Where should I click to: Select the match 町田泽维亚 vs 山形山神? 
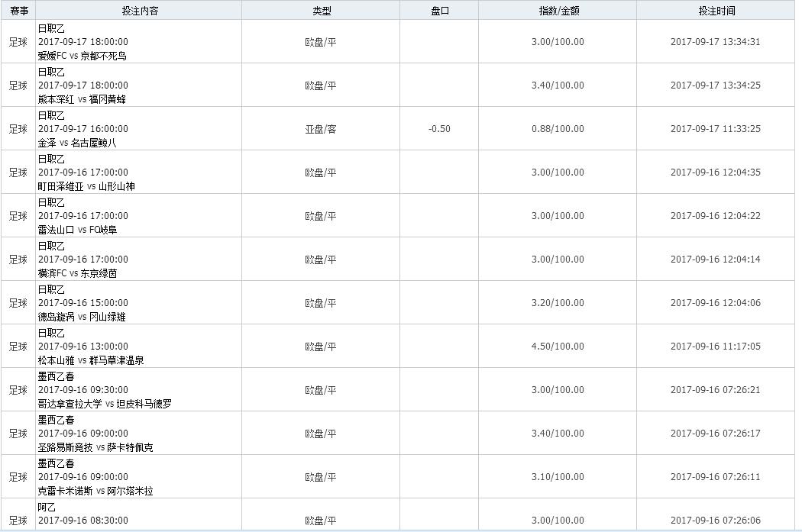(x=86, y=186)
